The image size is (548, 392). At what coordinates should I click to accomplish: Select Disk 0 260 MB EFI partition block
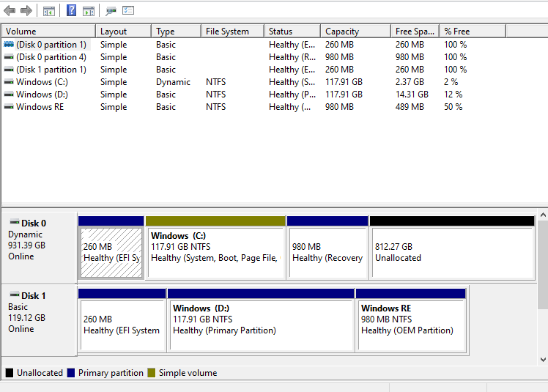click(111, 248)
